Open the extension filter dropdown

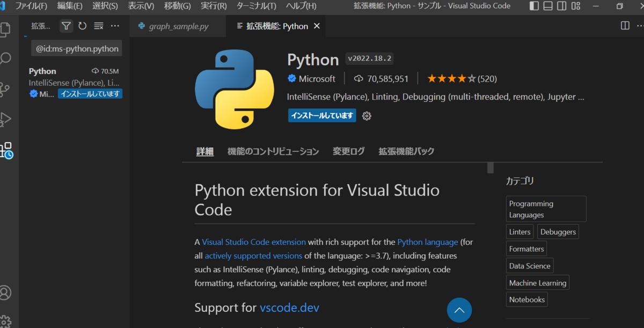66,26
